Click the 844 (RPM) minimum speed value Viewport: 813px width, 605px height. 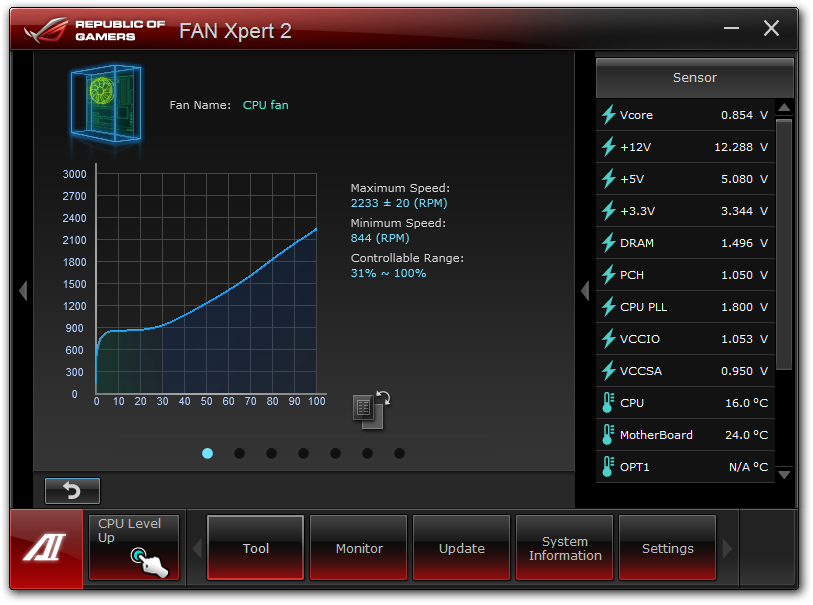[x=380, y=238]
